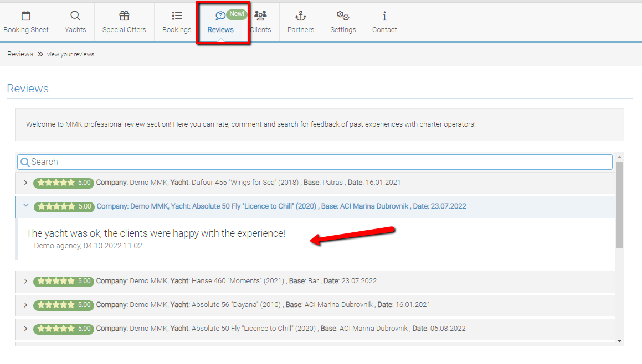642x364 pixels.
Task: Click the Reviews page heading
Action: pyautogui.click(x=28, y=89)
